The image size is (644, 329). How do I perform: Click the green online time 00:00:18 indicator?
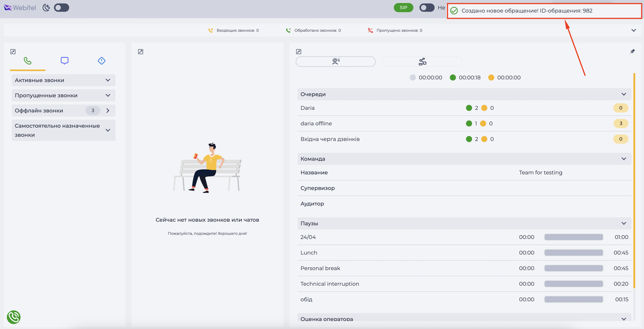[465, 78]
